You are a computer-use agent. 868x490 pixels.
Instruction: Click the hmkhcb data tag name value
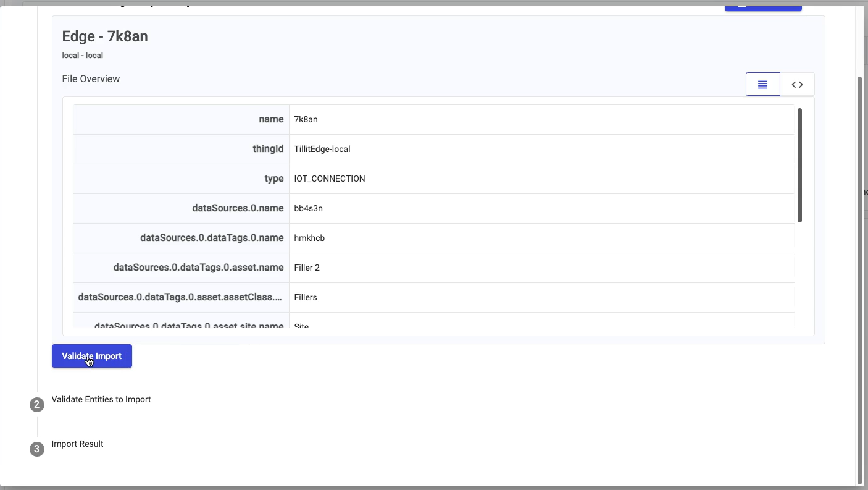click(309, 238)
